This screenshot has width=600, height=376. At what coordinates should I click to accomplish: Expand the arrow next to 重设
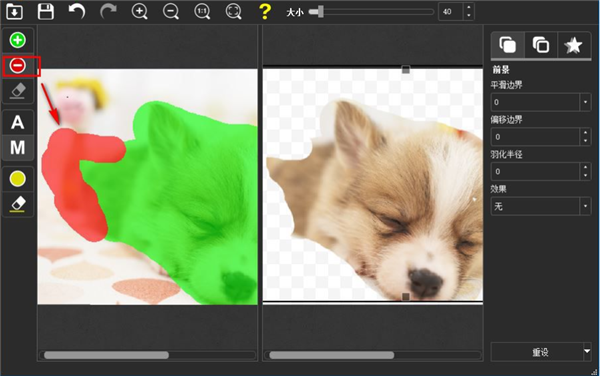(x=587, y=351)
